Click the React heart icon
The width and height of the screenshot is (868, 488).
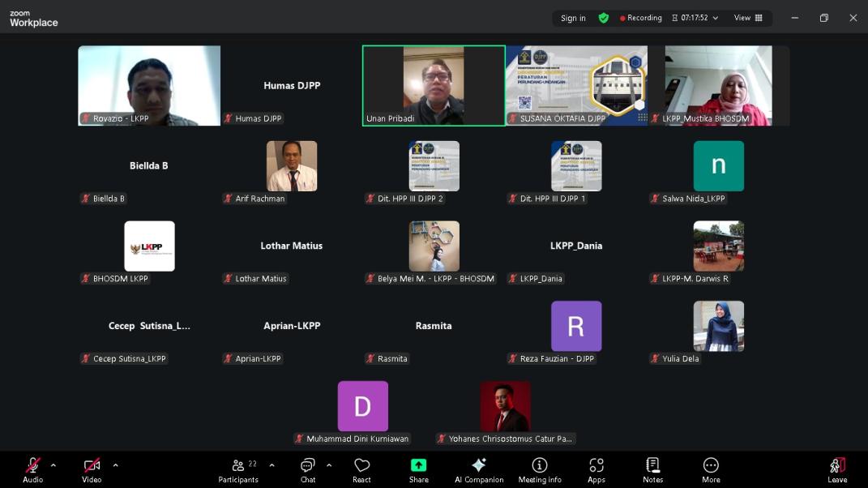tap(361, 465)
